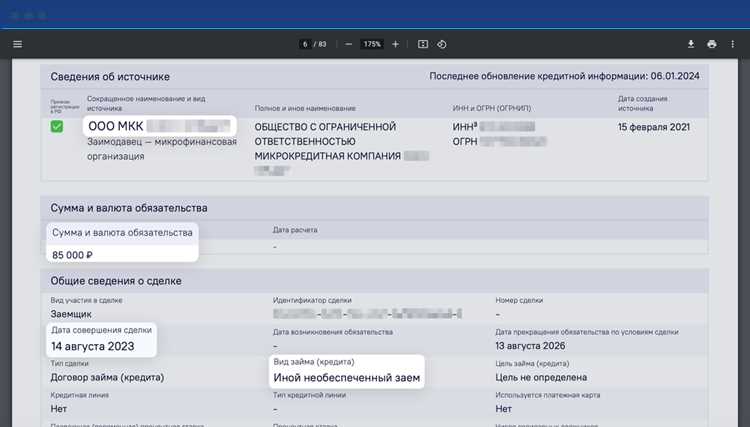Select 'ОБЩЕСТВО С ОГРАНИЧЕННОЙ ОТВЕТСТВЕННОСТЬЮ' text
This screenshot has width=750, height=427.
pos(325,134)
